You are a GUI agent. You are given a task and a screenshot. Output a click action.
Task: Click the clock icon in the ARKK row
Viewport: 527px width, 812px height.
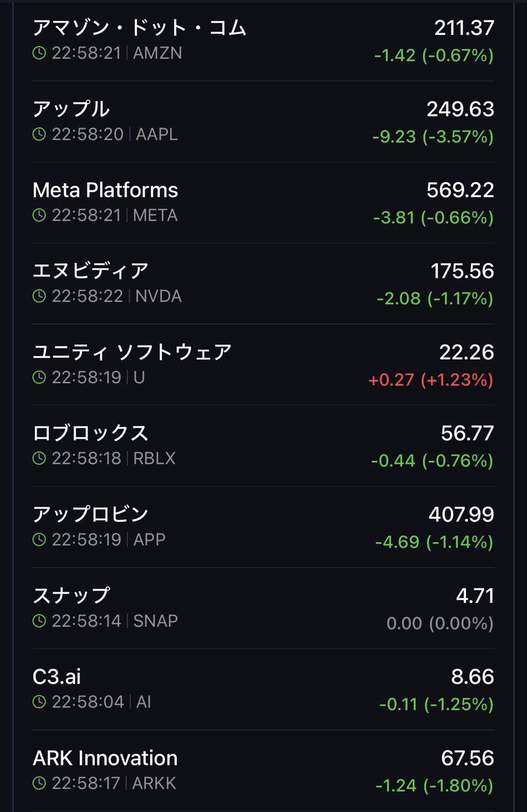click(x=39, y=783)
